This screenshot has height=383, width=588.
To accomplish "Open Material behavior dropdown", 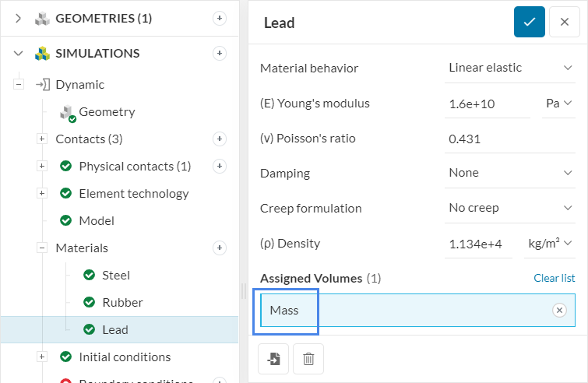I will (x=510, y=68).
